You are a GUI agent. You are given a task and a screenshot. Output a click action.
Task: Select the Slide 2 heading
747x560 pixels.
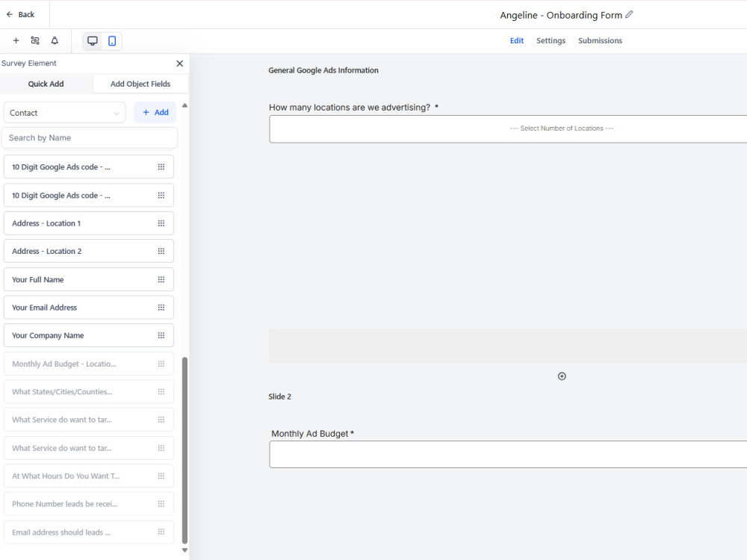click(x=279, y=396)
